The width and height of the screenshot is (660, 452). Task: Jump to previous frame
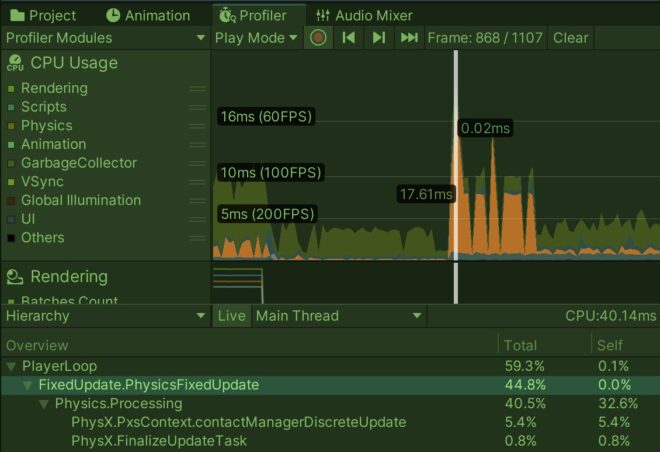tap(348, 38)
